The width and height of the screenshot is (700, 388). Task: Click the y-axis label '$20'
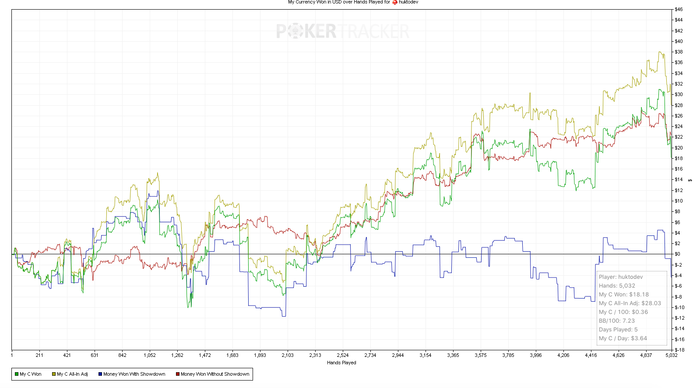tap(679, 148)
